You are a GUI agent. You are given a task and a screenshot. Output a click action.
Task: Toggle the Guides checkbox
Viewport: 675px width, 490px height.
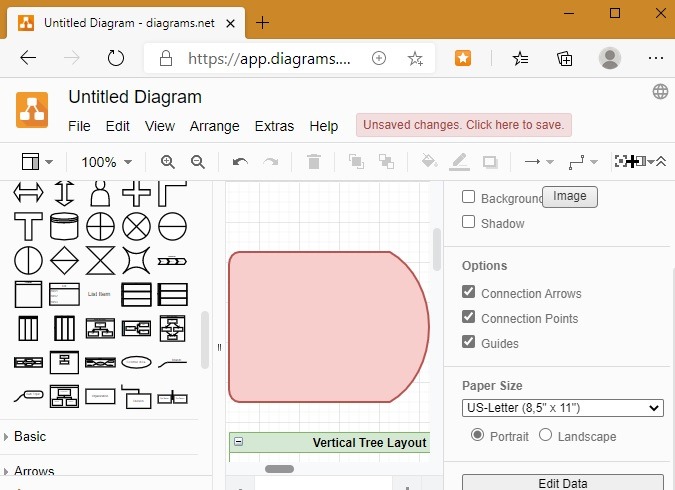[468, 342]
